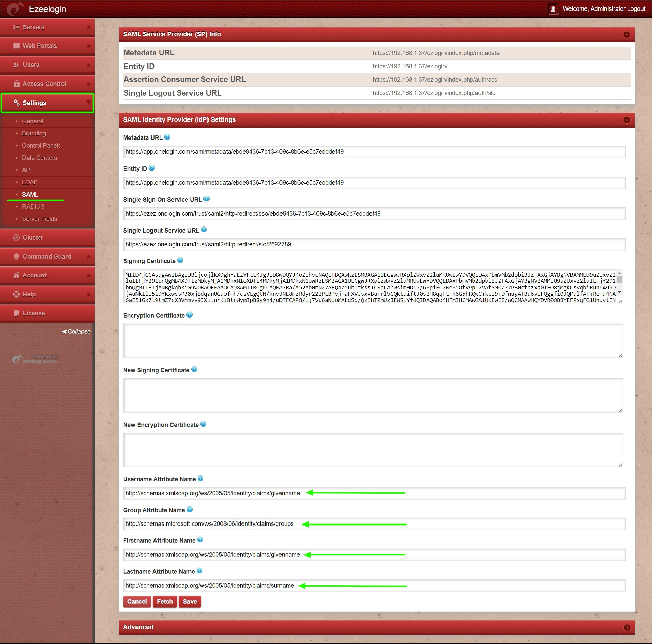This screenshot has width=652, height=644.
Task: Click the Web Portals icon in sidebar
Action: point(16,46)
